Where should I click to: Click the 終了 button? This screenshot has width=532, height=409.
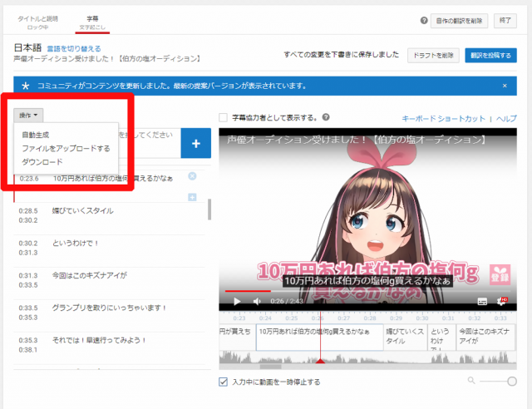point(505,21)
